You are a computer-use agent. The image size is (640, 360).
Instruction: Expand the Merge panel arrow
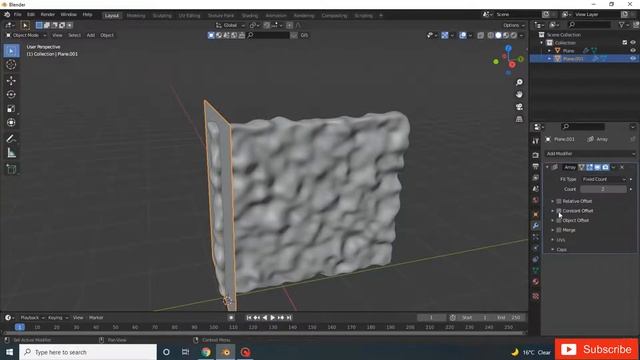[x=553, y=230]
